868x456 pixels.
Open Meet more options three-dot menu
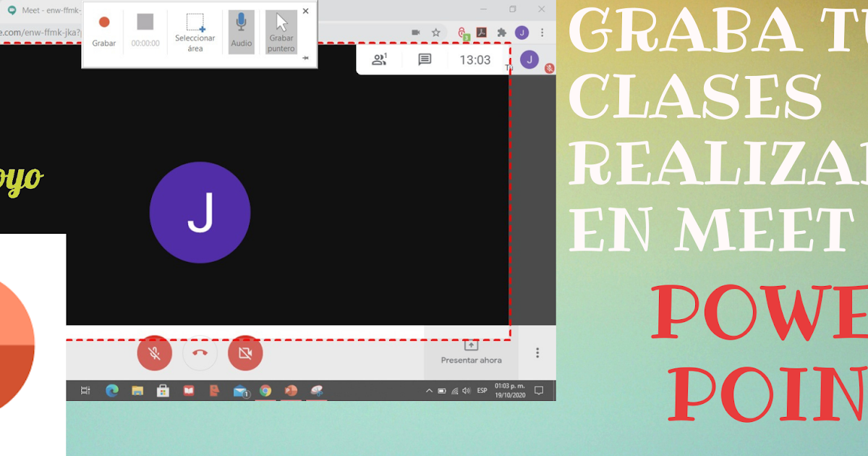537,352
